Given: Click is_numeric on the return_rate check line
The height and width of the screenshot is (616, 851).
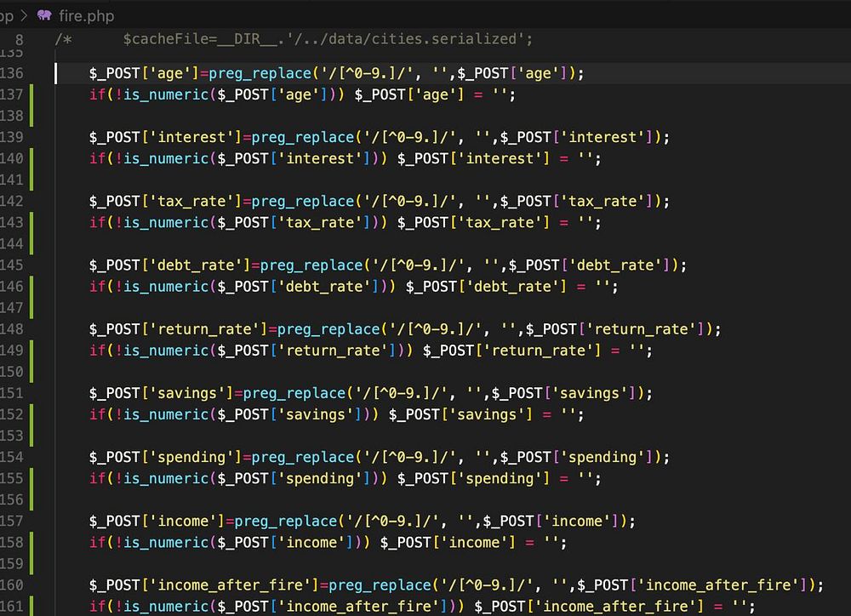Looking at the screenshot, I should (166, 351).
